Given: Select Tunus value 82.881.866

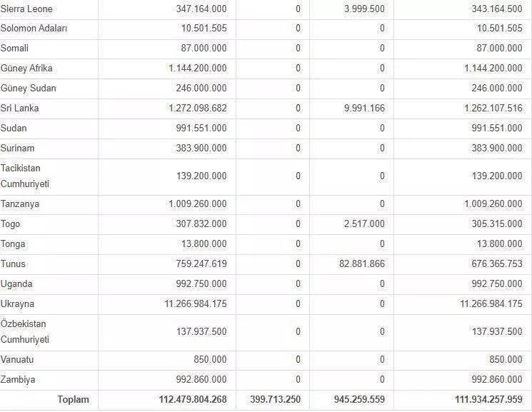Looking at the screenshot, I should (359, 264).
